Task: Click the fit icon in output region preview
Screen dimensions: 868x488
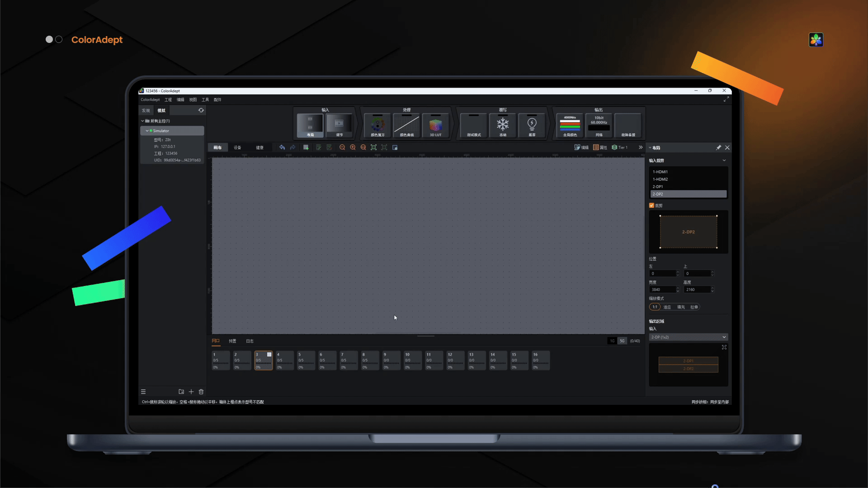Action: click(x=724, y=347)
